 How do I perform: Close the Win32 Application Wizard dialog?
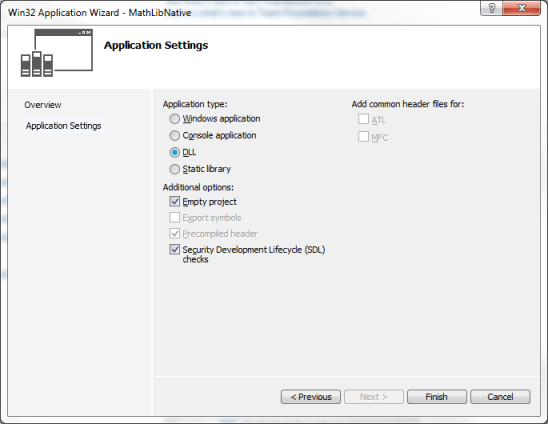pos(521,8)
